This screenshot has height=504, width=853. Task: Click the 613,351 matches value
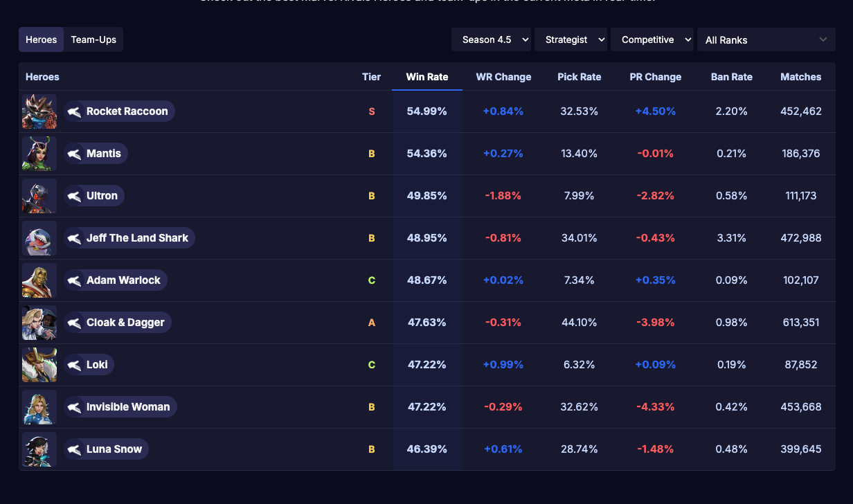801,323
